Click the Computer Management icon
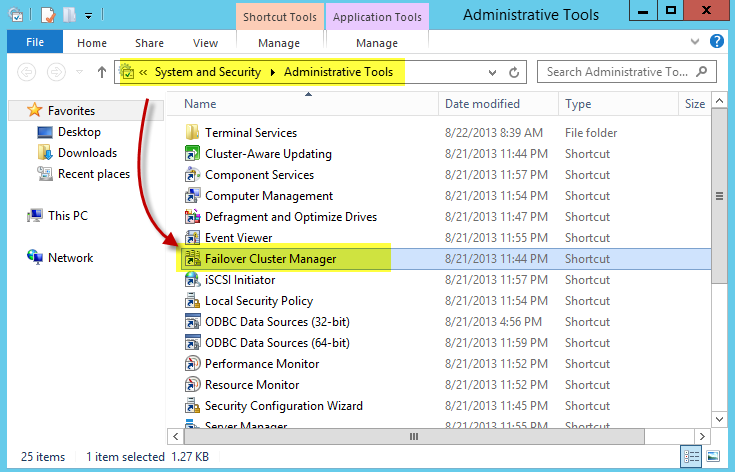This screenshot has height=472, width=735. (192, 195)
